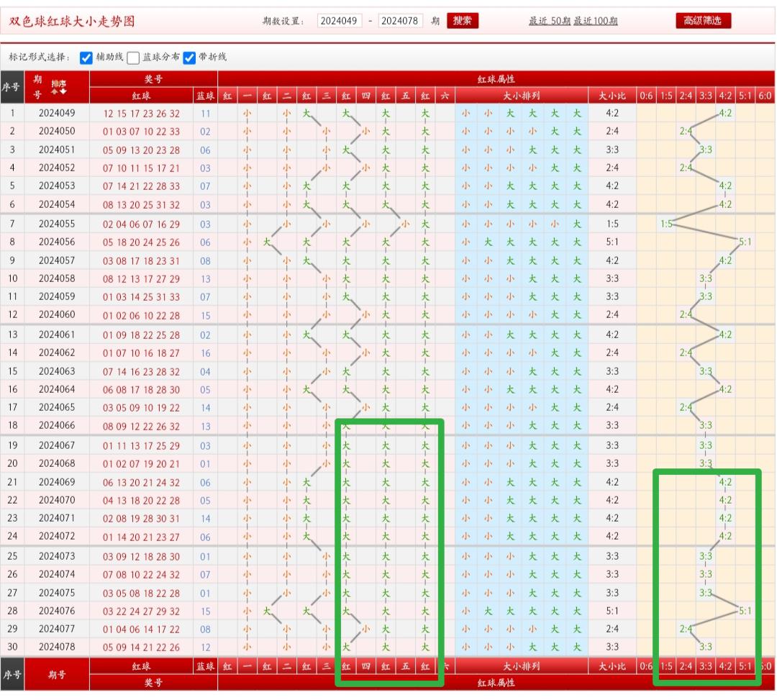Image resolution: width=777 pixels, height=700 pixels.
Task: Select the 大小排列 column header at top
Action: 521,96
